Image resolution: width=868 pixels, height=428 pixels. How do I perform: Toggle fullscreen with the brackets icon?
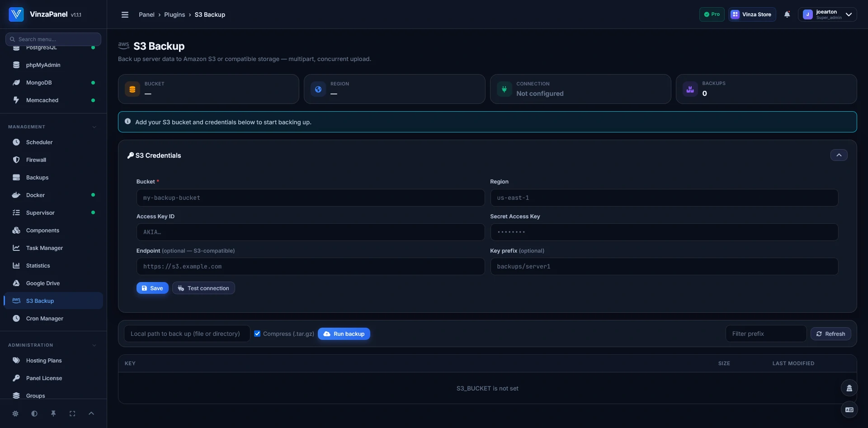[x=72, y=414]
